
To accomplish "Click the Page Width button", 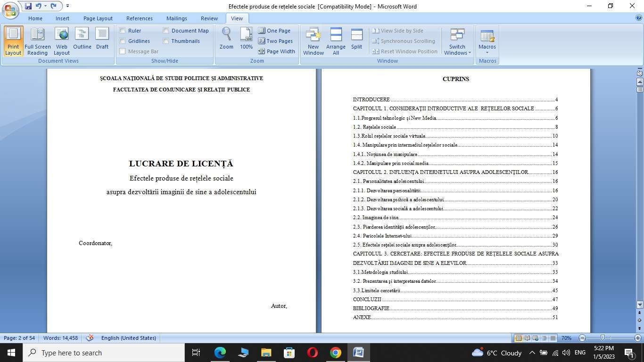I will (x=276, y=51).
